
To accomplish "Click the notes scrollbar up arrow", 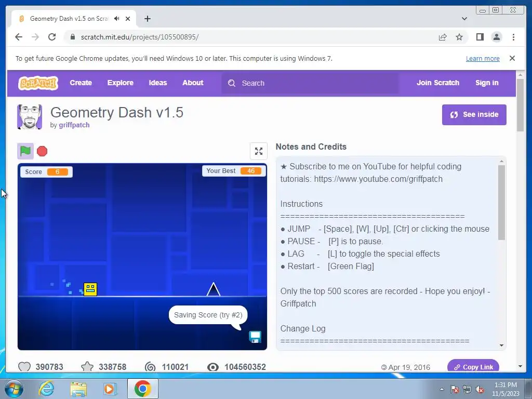I will [x=501, y=161].
